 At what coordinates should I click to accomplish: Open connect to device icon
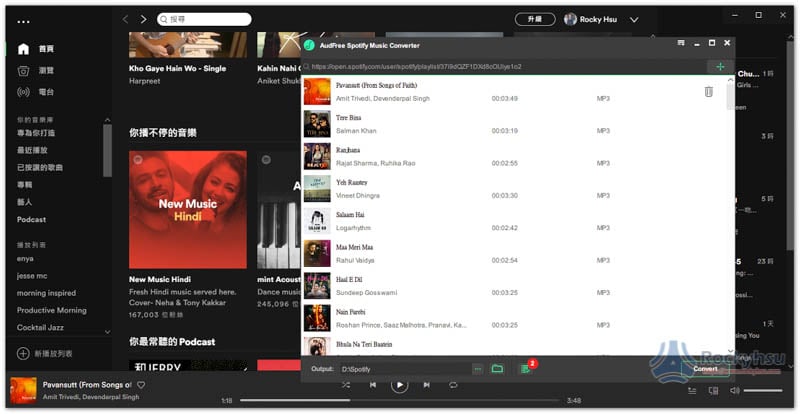tap(713, 391)
